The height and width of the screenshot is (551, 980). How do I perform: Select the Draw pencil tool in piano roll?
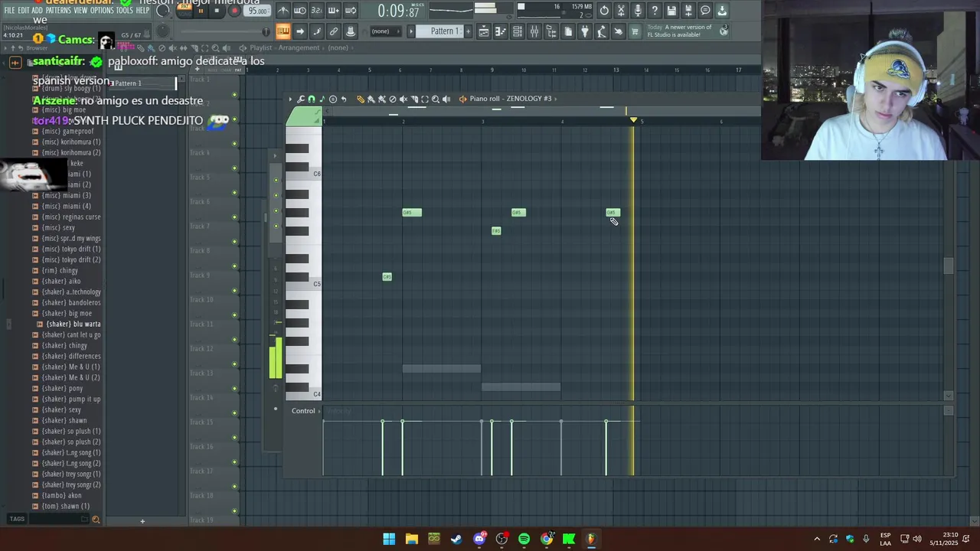tap(361, 99)
